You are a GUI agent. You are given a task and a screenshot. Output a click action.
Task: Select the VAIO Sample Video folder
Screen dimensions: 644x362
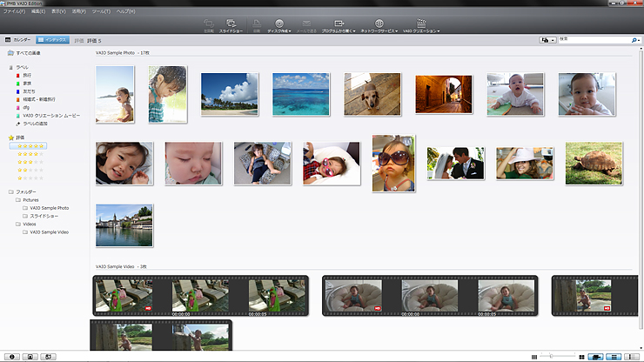[49, 232]
